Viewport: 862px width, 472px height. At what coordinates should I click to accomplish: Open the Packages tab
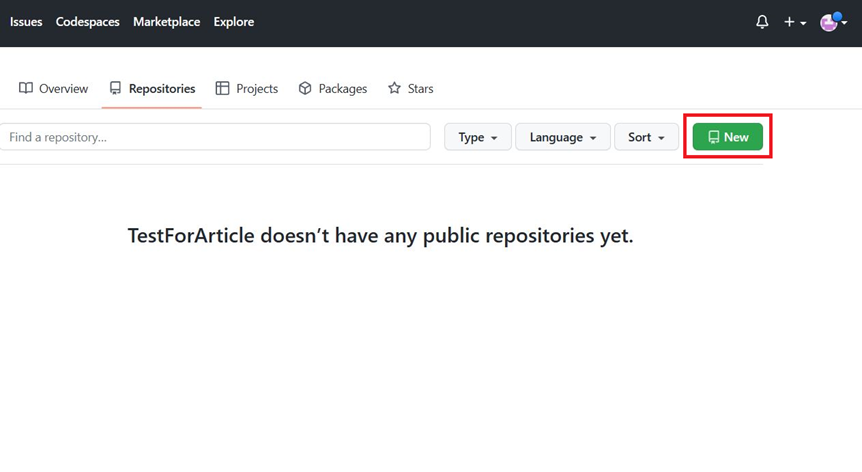click(x=333, y=88)
